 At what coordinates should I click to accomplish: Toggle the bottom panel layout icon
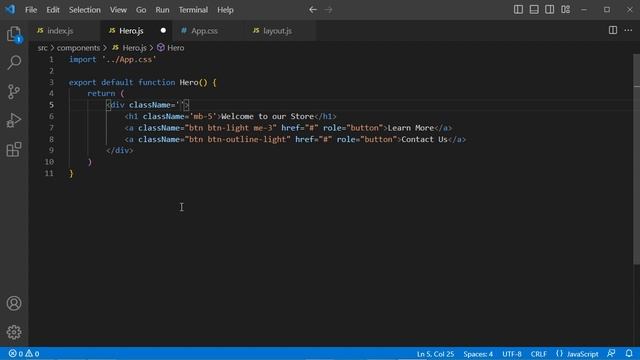pos(534,9)
